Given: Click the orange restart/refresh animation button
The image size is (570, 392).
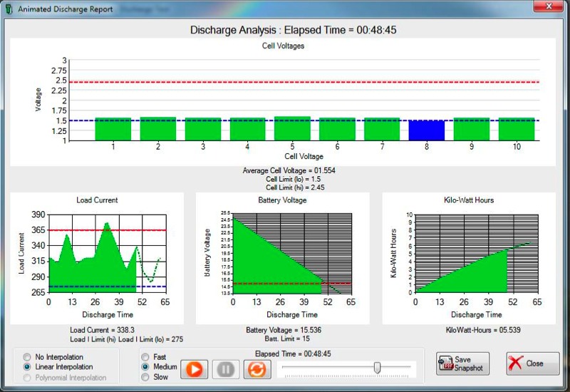Looking at the screenshot, I should click(256, 369).
